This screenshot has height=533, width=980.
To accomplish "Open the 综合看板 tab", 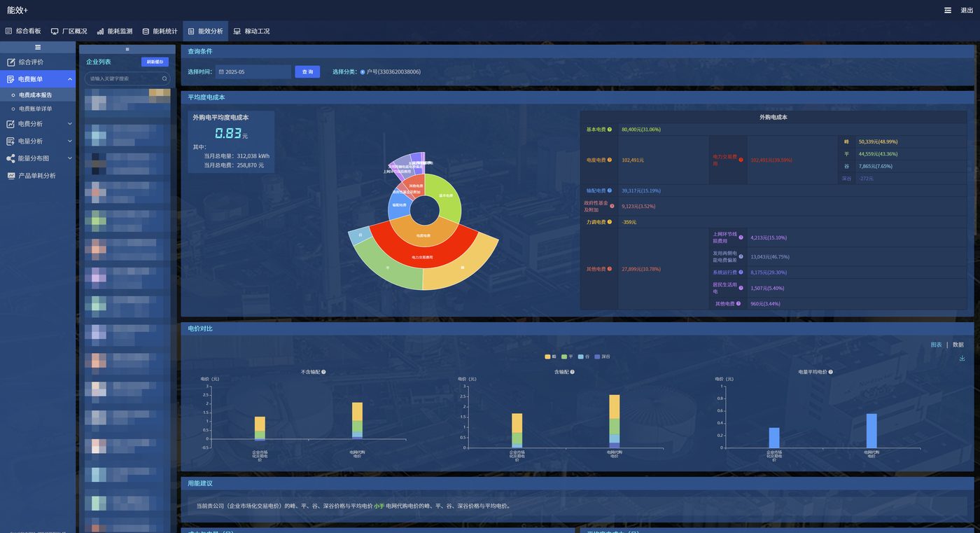I will (23, 32).
